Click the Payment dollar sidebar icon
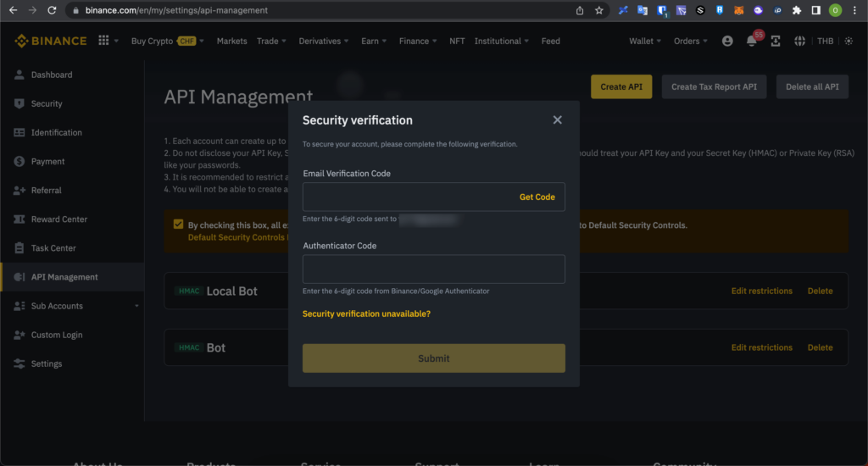Image resolution: width=868 pixels, height=466 pixels. coord(19,161)
